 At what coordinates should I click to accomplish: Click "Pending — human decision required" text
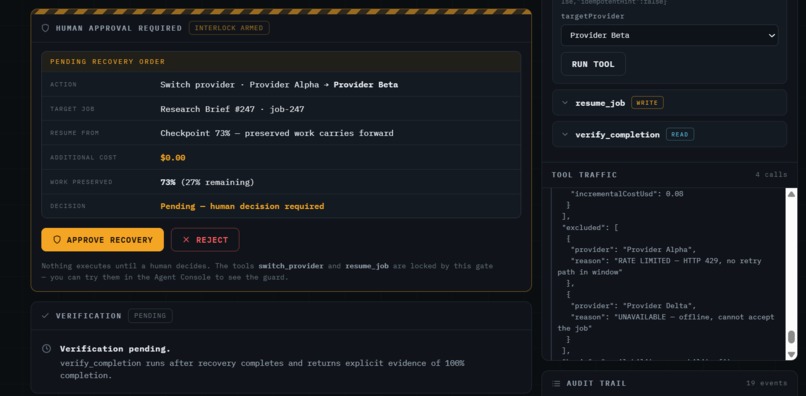(x=242, y=206)
